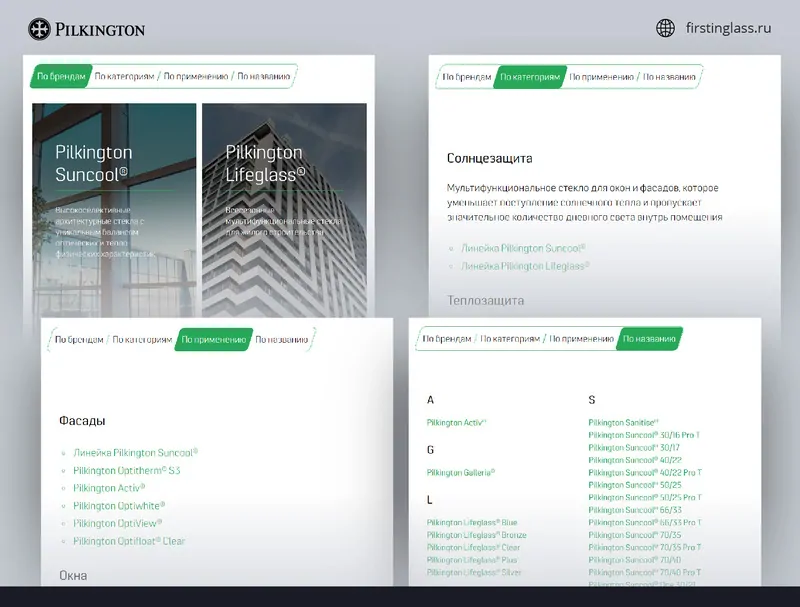Open Pilkington Suncool 66/33 Pro T link
Screen dimensions: 800x607
tap(645, 522)
